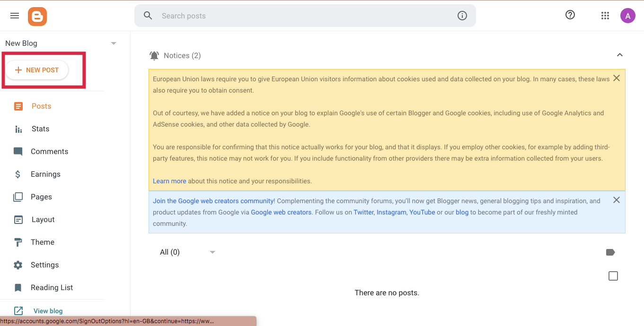Tick the select-all posts checkbox
Image resolution: width=644 pixels, height=326 pixels.
point(613,276)
